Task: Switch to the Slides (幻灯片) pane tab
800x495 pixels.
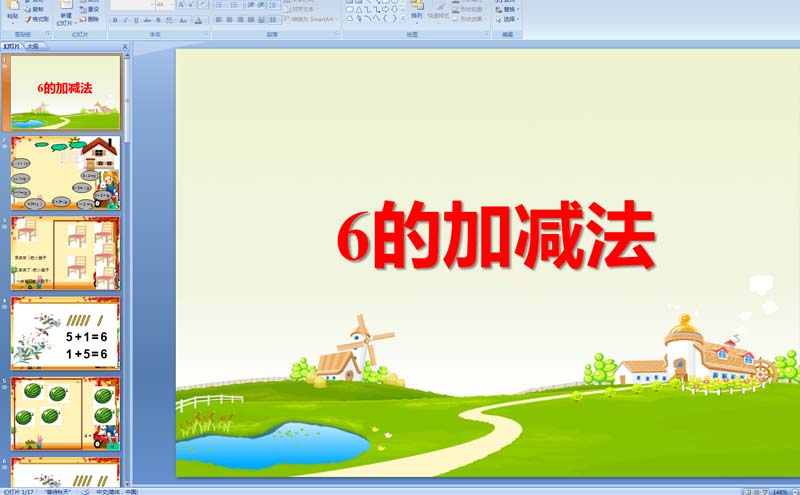Action: pos(11,46)
